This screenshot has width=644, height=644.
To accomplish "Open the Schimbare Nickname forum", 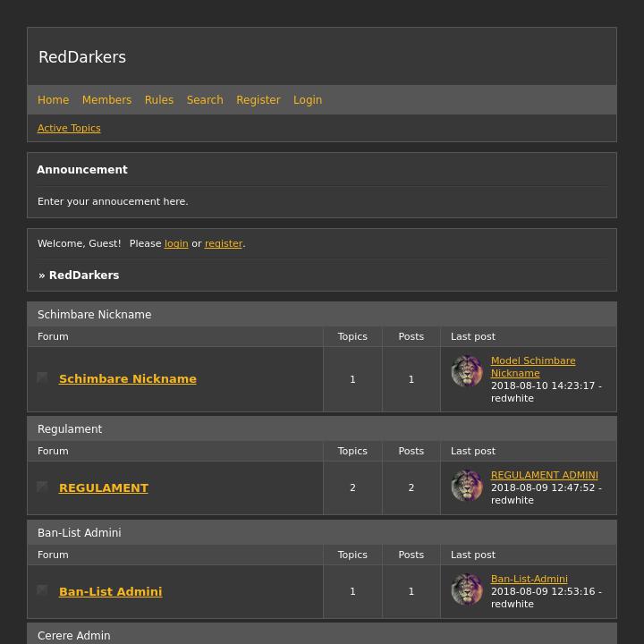I will pyautogui.click(x=128, y=379).
